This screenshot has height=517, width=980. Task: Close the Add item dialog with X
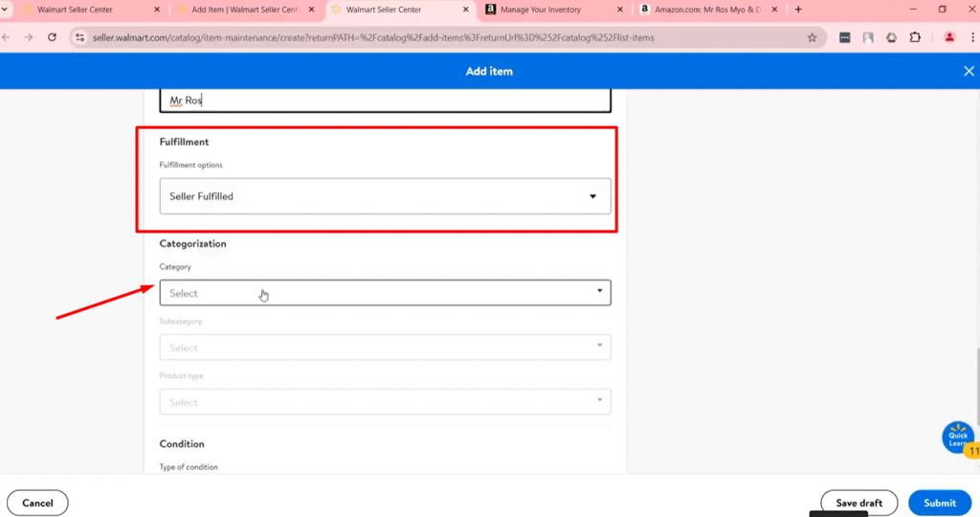pyautogui.click(x=968, y=71)
